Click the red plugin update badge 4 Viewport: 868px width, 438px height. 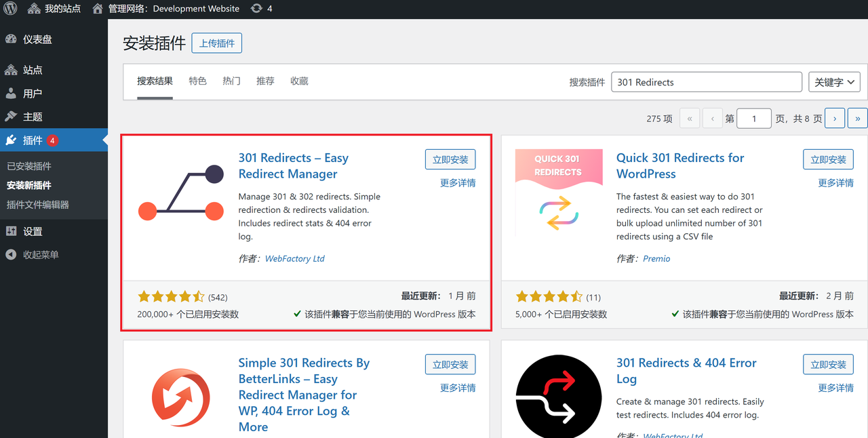(x=52, y=141)
